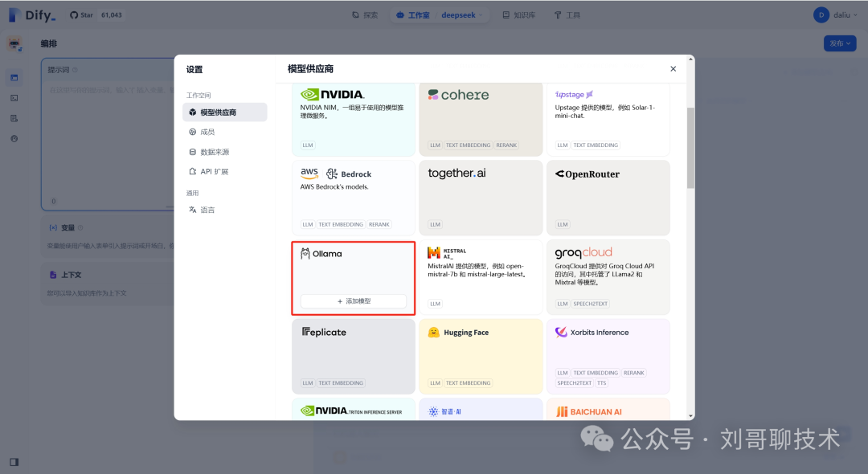This screenshot has height=474, width=868.
Task: Click the 发布 publish dropdown button
Action: 840,43
